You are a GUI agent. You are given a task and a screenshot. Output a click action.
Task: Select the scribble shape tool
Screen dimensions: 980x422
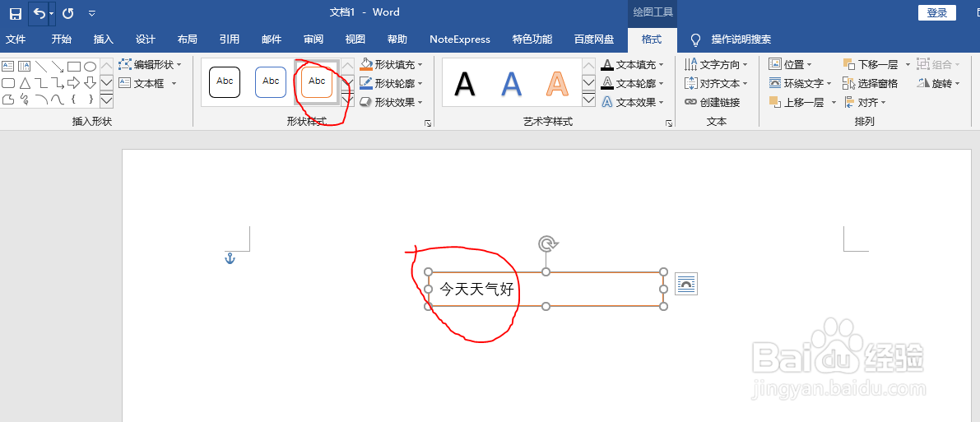[x=25, y=99]
